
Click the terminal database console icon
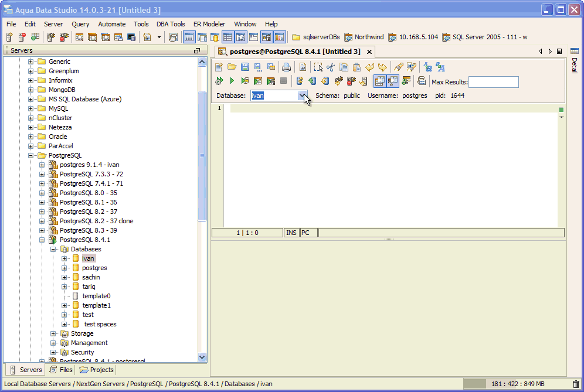click(x=131, y=37)
